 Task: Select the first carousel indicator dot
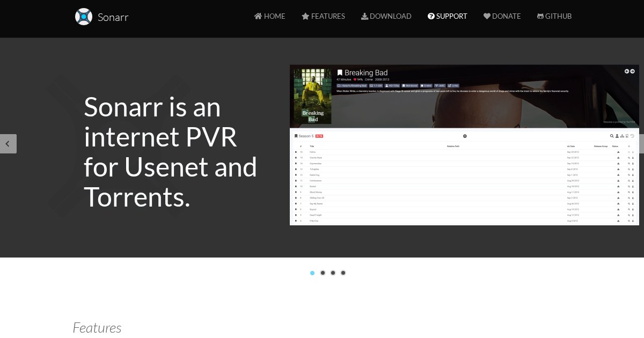(x=312, y=273)
